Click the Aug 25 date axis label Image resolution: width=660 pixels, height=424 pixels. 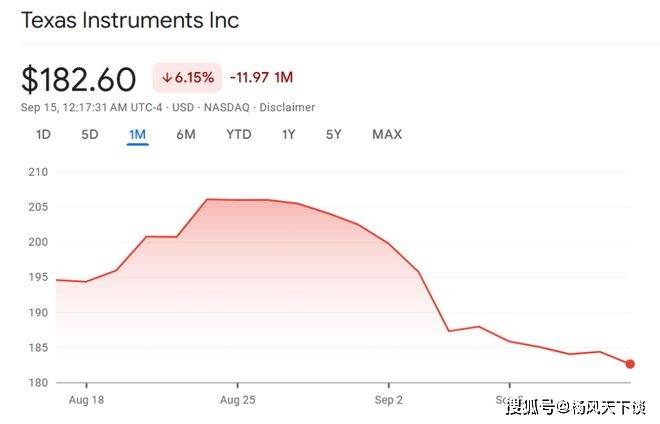[237, 398]
